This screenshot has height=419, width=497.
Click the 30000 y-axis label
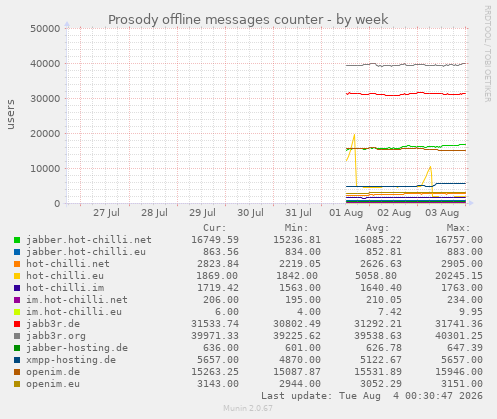(x=45, y=99)
